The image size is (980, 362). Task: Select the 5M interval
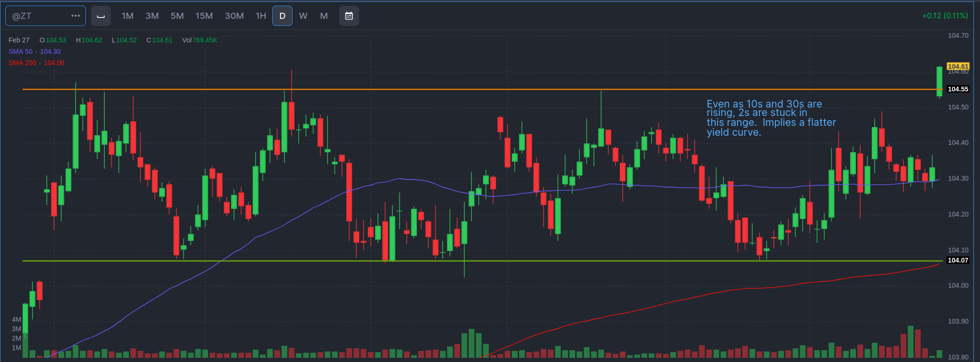coord(177,16)
